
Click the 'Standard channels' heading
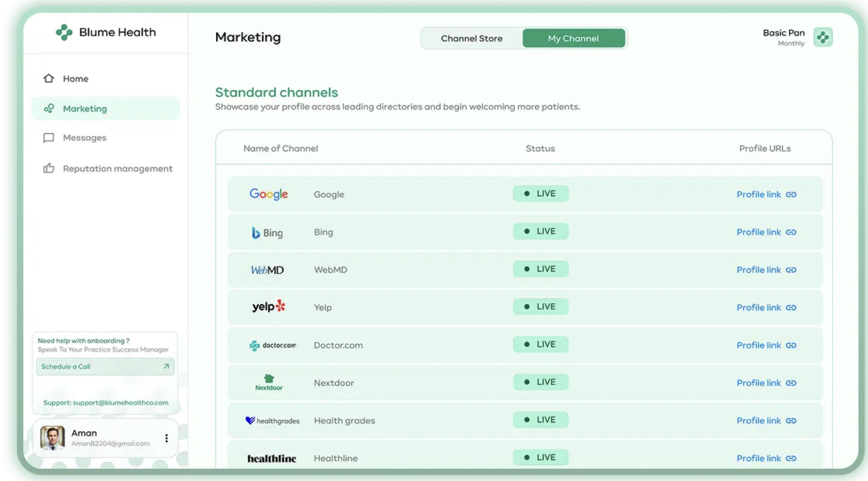(276, 92)
